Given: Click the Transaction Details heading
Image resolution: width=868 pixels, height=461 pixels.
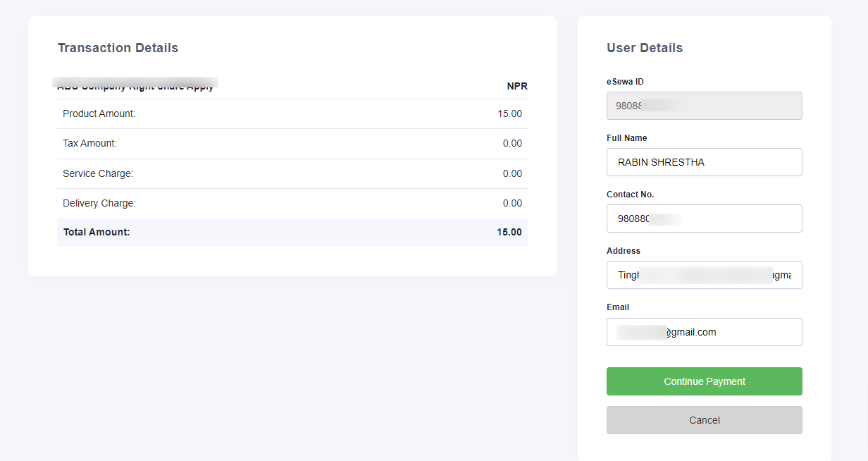Looking at the screenshot, I should click(118, 47).
